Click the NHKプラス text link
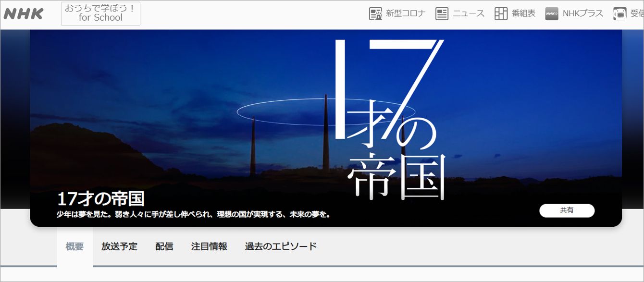Image resolution: width=644 pixels, height=282 pixels. point(583,14)
